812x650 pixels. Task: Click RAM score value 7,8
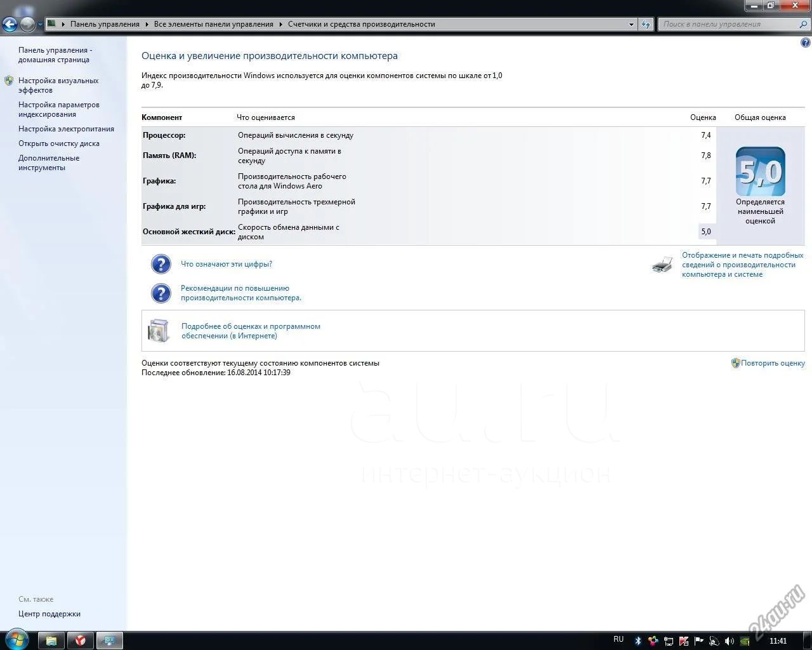pyautogui.click(x=706, y=156)
